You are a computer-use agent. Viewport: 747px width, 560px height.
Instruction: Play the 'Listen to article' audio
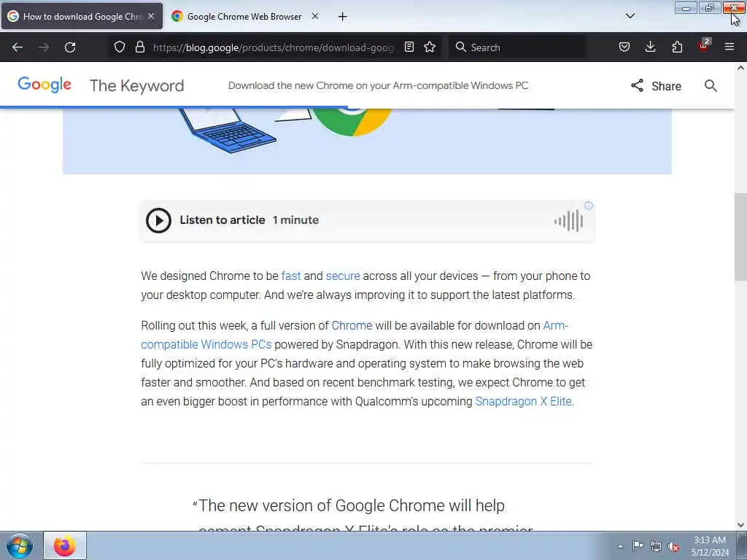[x=158, y=220]
